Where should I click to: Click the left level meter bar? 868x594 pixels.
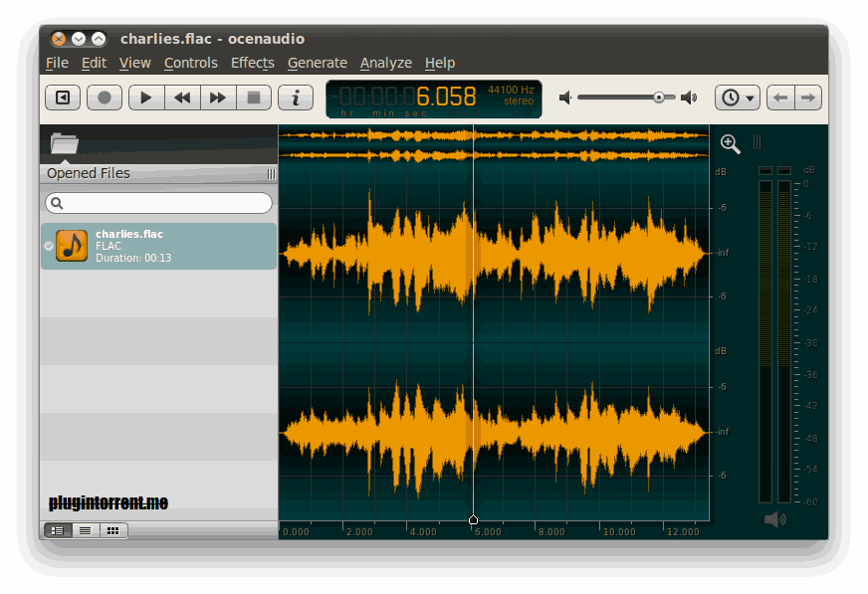765,341
